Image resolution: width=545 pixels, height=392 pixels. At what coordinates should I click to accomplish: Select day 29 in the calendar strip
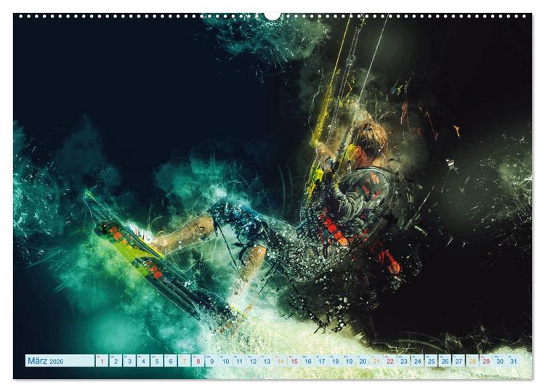[x=486, y=361]
